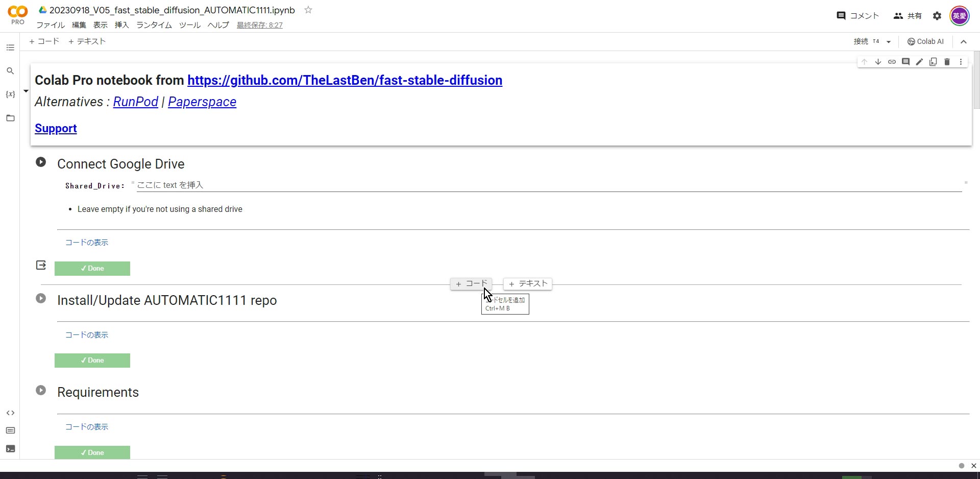Click the Shared_Drive text input field
The width and height of the screenshot is (980, 479).
pos(549,185)
